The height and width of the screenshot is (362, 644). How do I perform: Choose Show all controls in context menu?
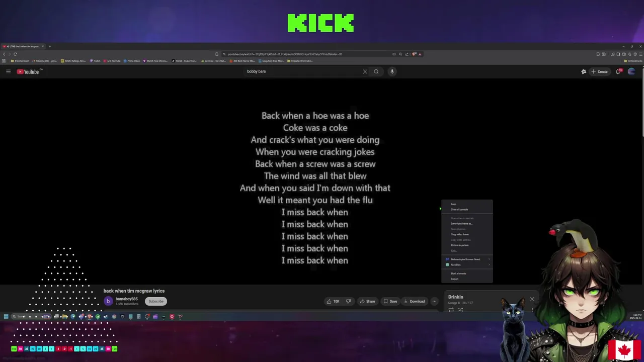click(x=467, y=210)
